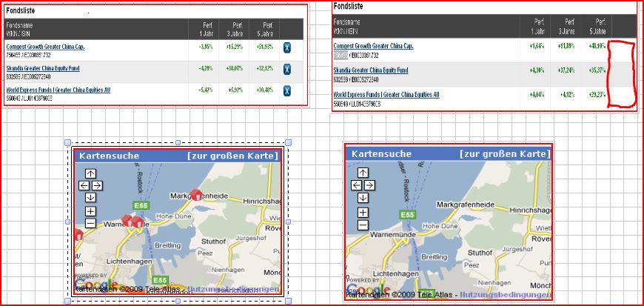Zoom out on the map with house markers
Viewport: 644px width, 306px height.
coord(90,224)
